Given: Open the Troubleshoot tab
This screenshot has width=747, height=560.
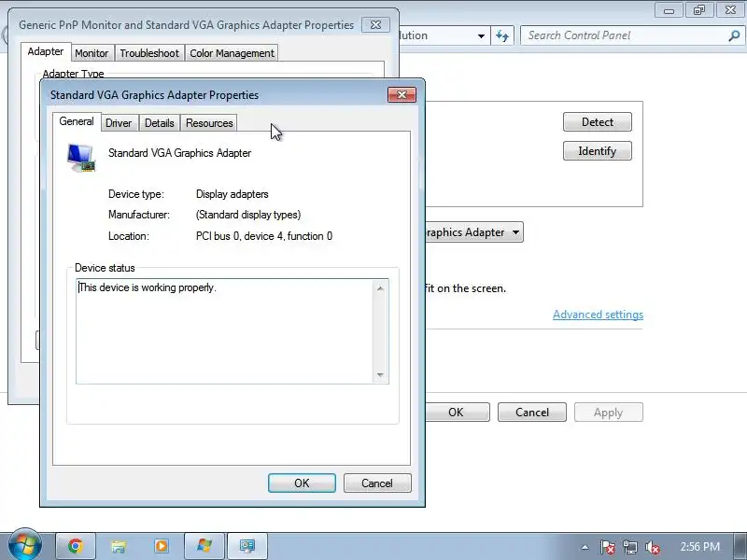Looking at the screenshot, I should click(149, 53).
